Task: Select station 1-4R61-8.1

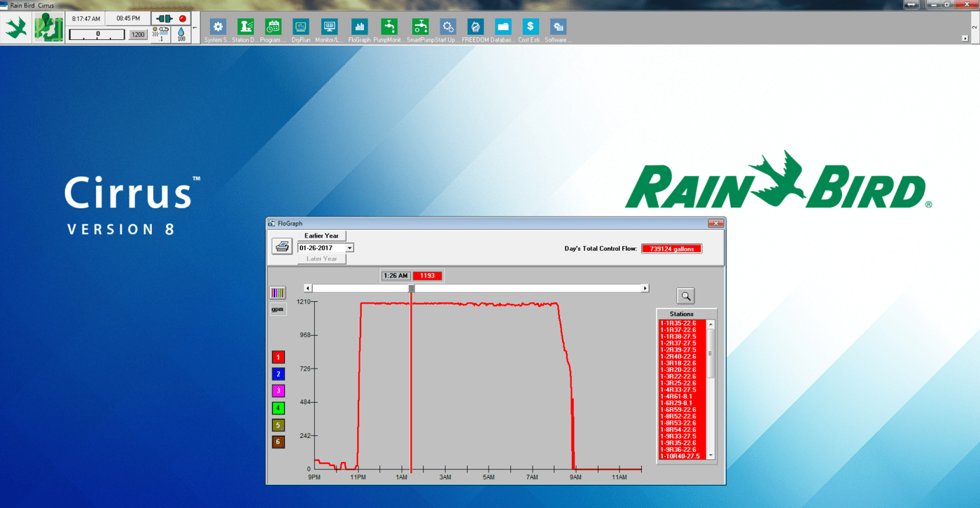Action: (682, 396)
